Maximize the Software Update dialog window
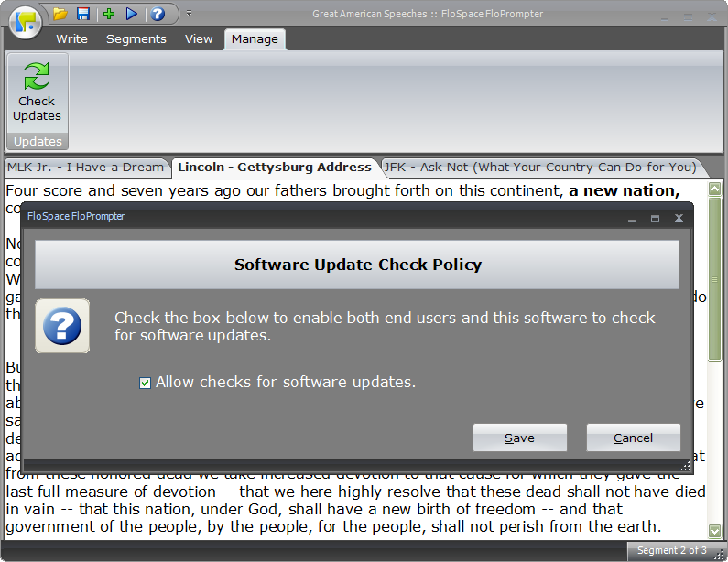Viewport: 728px width, 562px height. click(655, 219)
